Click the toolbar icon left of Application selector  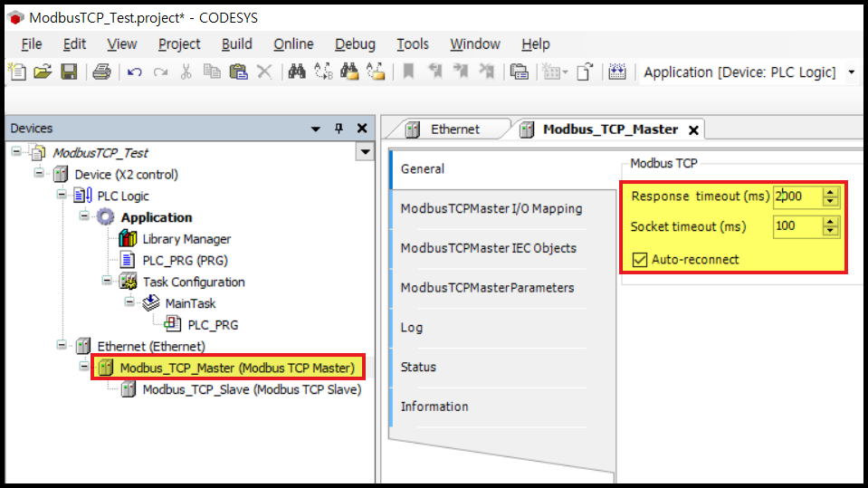click(617, 72)
